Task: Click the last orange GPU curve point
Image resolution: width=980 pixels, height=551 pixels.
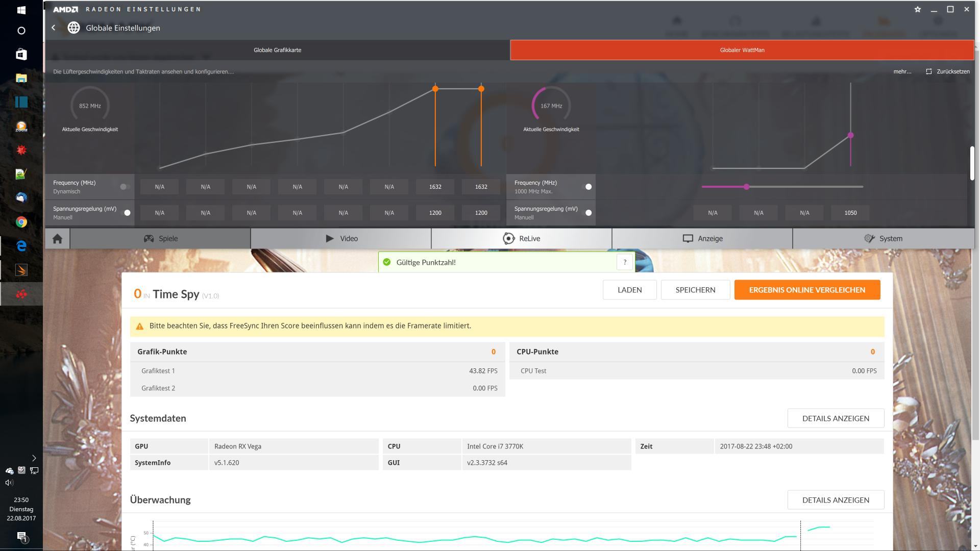Action: pyautogui.click(x=481, y=89)
